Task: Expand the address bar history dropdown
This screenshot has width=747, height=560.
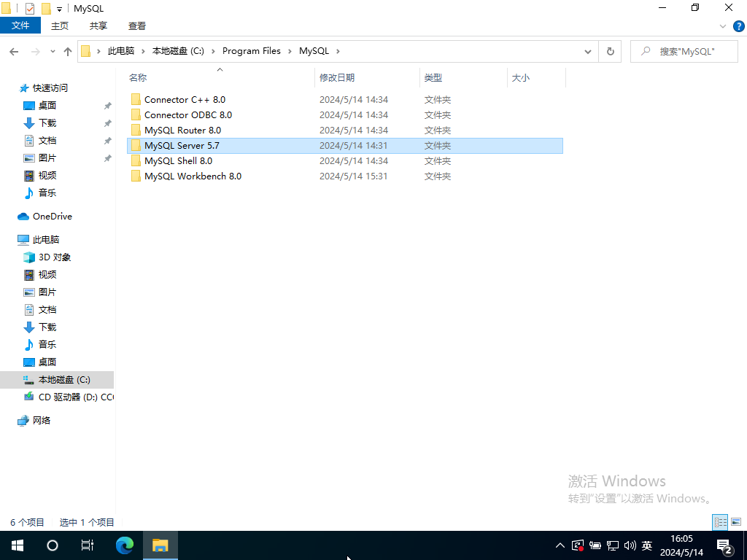Action: coord(588,52)
